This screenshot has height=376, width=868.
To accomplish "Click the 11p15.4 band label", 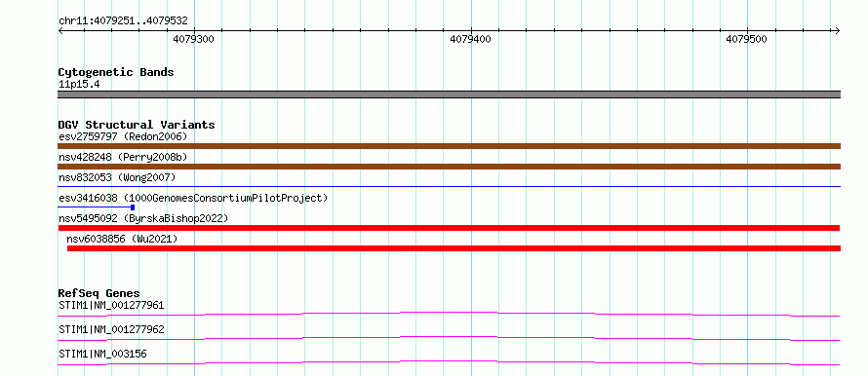I will click(79, 85).
